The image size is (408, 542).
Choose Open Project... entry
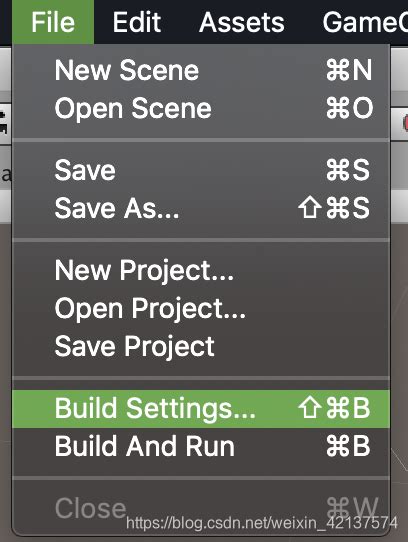[201, 308]
